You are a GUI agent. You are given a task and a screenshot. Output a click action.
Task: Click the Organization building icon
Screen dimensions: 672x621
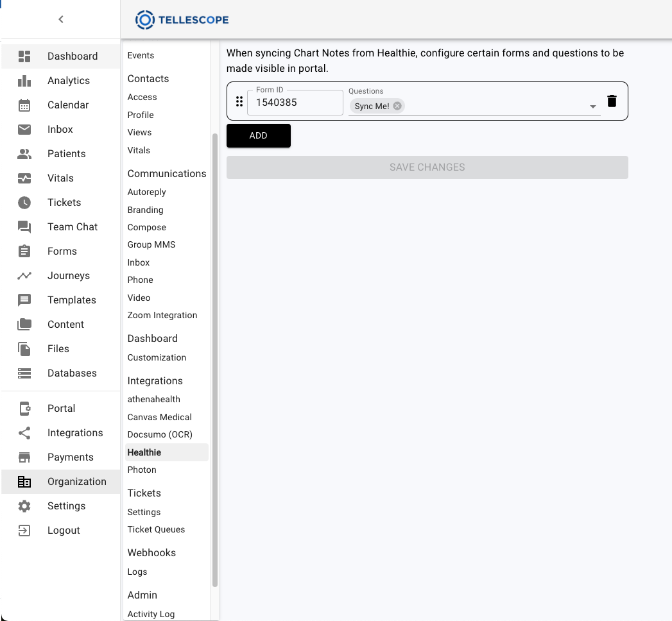click(24, 482)
